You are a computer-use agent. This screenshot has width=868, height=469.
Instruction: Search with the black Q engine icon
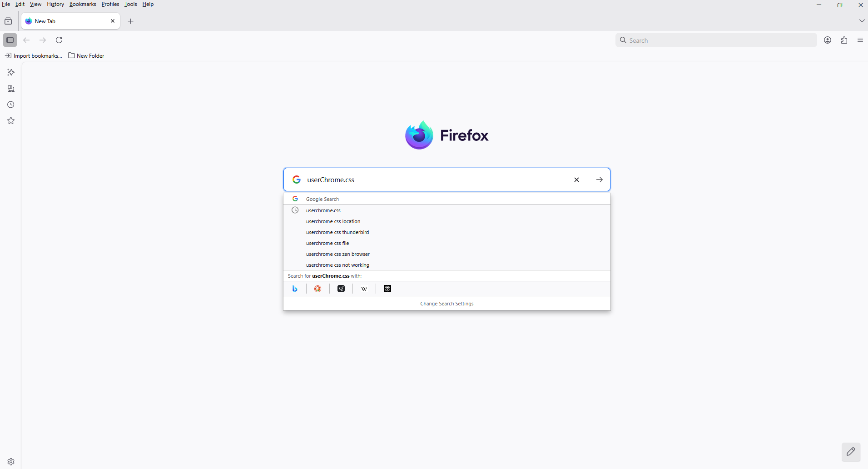point(341,289)
